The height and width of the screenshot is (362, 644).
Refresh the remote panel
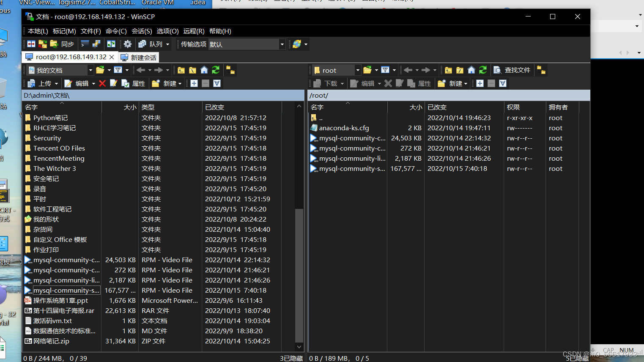pos(483,70)
